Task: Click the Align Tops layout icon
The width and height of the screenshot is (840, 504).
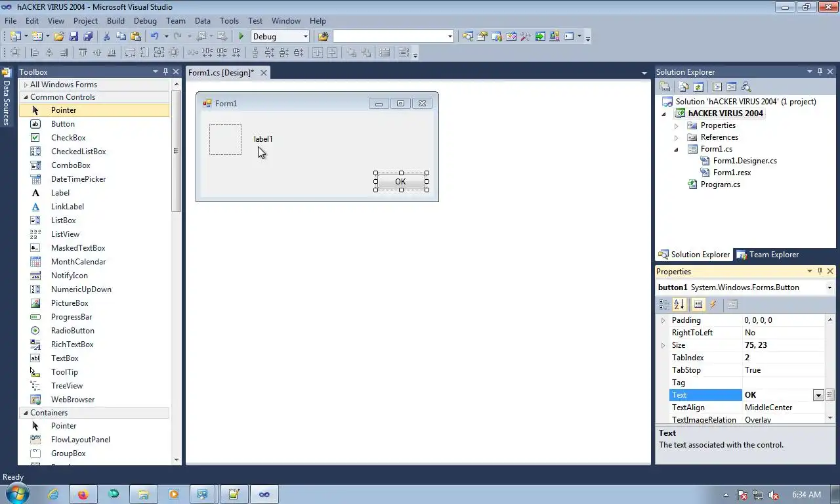Action: coord(82,52)
